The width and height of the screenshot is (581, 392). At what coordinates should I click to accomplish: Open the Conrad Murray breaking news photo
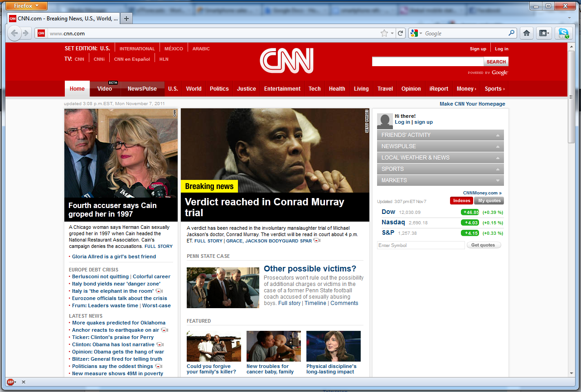coord(275,150)
